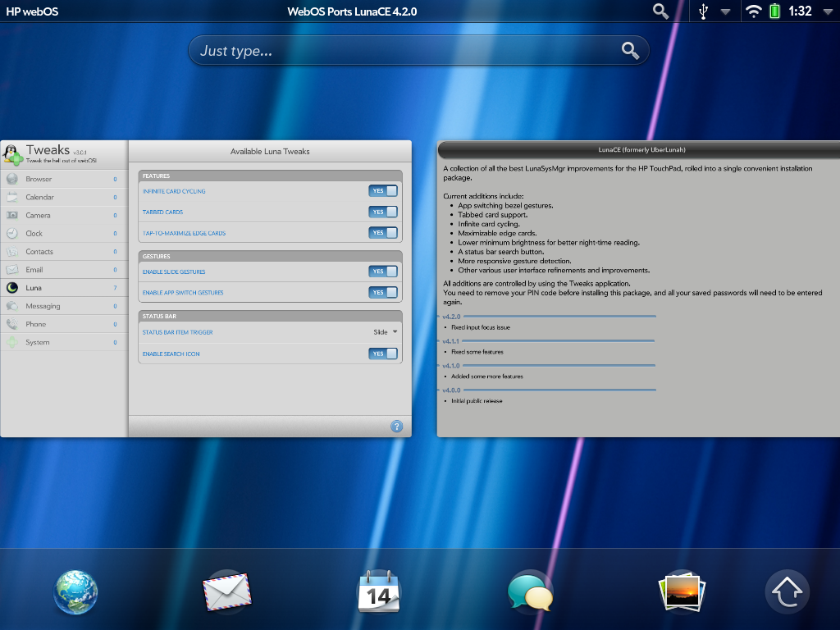The image size is (840, 630).
Task: Click the v4.0.0 version heading in LunaCE card
Action: point(451,390)
